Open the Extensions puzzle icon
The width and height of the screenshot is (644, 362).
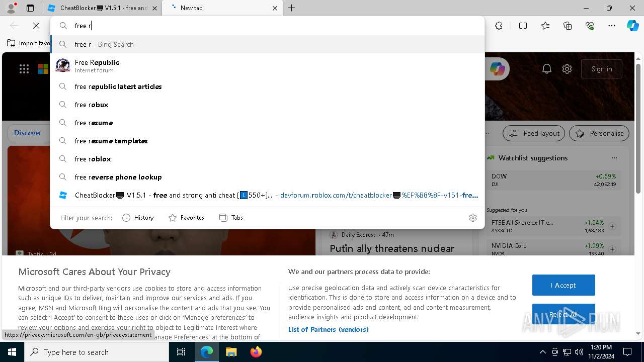pyautogui.click(x=499, y=26)
